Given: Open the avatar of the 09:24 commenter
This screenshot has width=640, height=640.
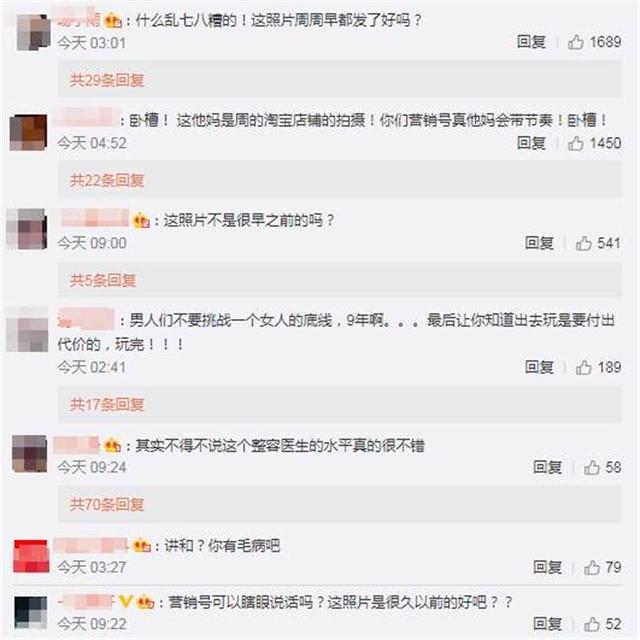Looking at the screenshot, I should [x=29, y=453].
